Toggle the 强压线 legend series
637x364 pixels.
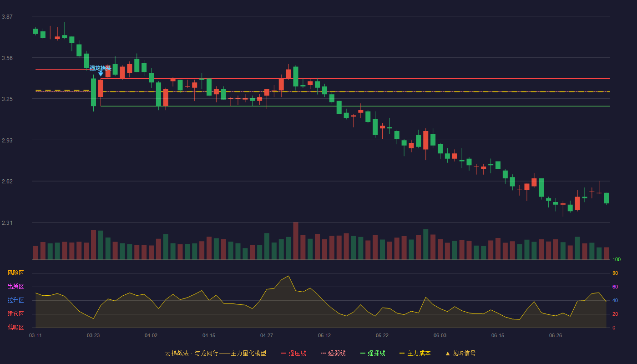(x=293, y=353)
